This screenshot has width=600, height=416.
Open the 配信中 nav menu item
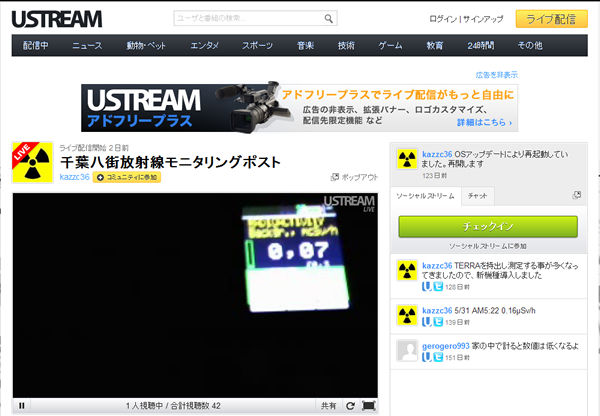coord(36,46)
